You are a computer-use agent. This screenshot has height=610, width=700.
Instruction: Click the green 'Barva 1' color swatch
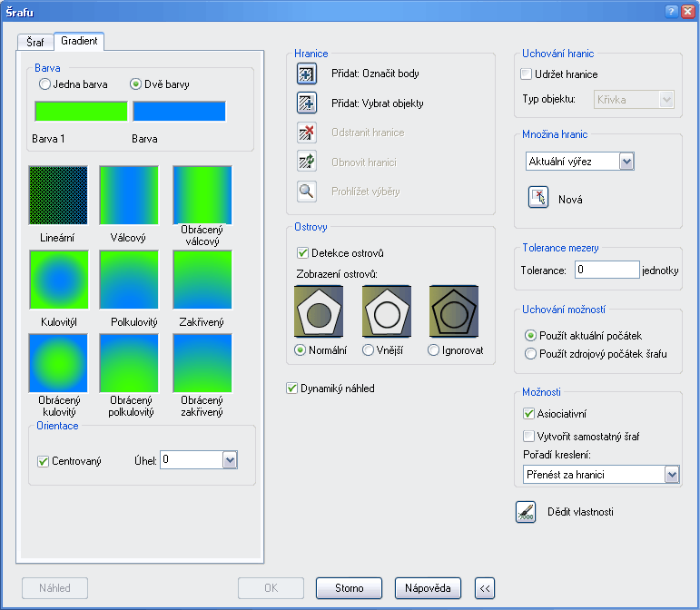(81, 112)
